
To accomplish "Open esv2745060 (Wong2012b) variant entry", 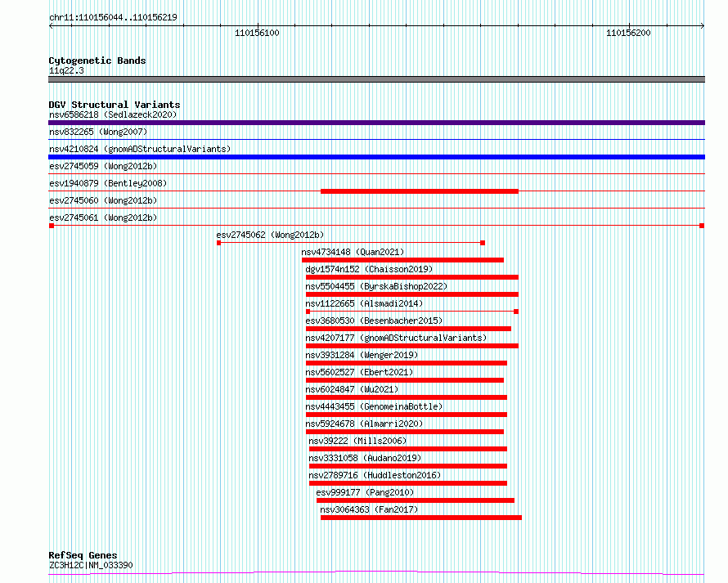I will coord(103,200).
